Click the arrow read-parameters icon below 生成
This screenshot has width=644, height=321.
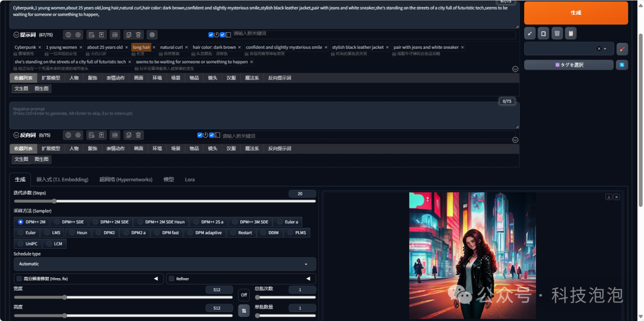pos(530,33)
